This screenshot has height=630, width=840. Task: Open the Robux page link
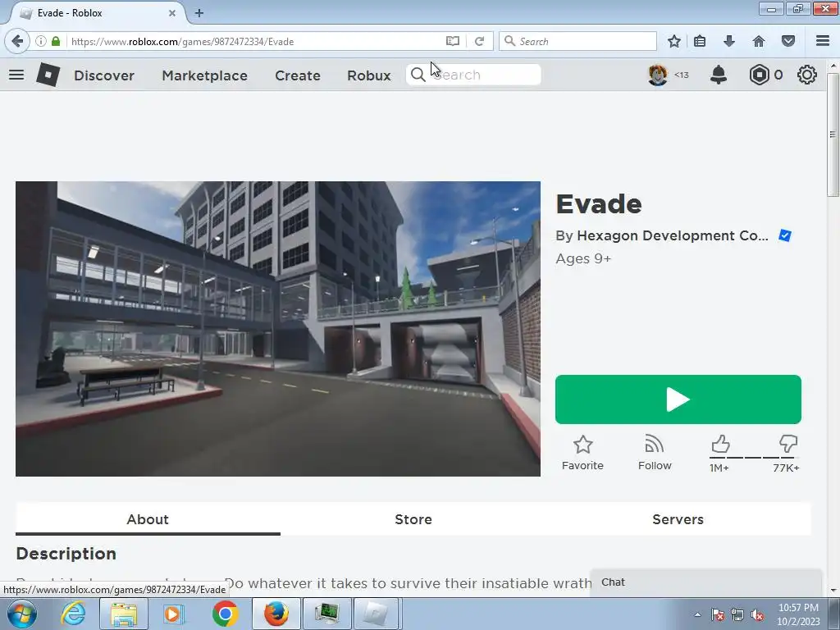pos(368,75)
